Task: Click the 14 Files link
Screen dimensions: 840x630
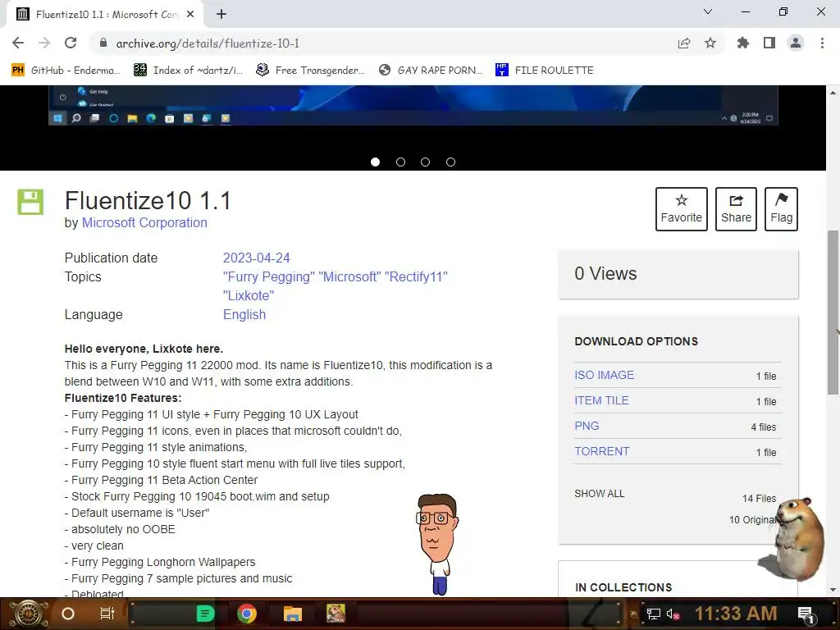Action: click(x=759, y=498)
